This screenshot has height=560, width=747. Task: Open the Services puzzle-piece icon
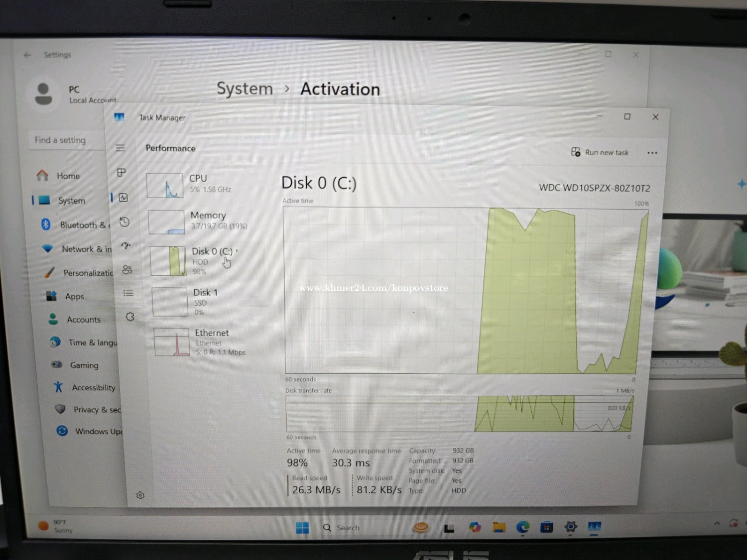tap(130, 317)
